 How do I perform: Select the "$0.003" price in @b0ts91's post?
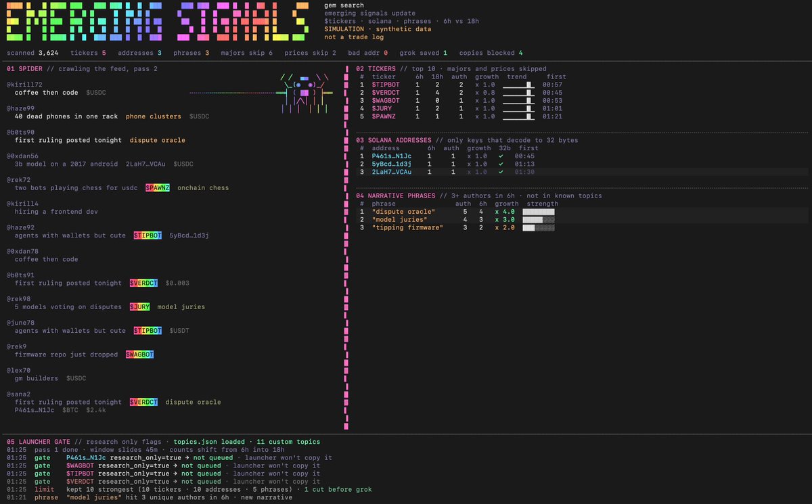[x=177, y=283]
